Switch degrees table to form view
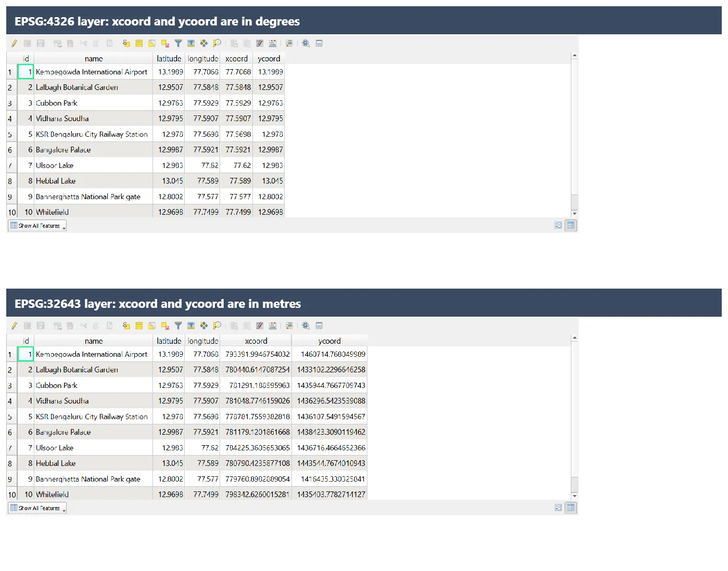This screenshot has height=571, width=728. click(x=558, y=225)
